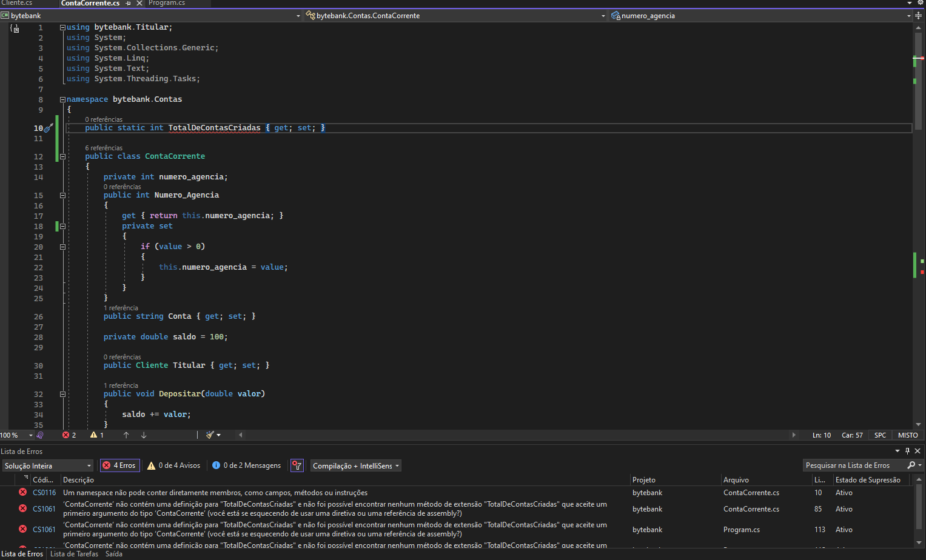This screenshot has height=560, width=926.
Task: Click Ln: 10 line indicator
Action: point(822,435)
